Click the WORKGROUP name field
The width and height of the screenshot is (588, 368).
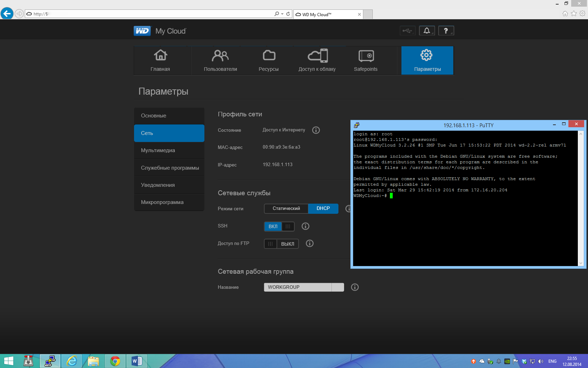[x=304, y=287]
